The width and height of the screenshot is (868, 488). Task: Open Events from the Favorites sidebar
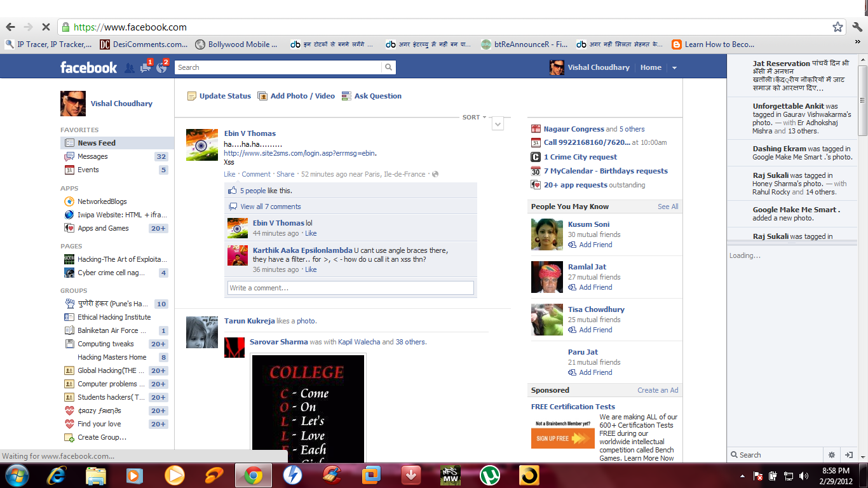(88, 170)
